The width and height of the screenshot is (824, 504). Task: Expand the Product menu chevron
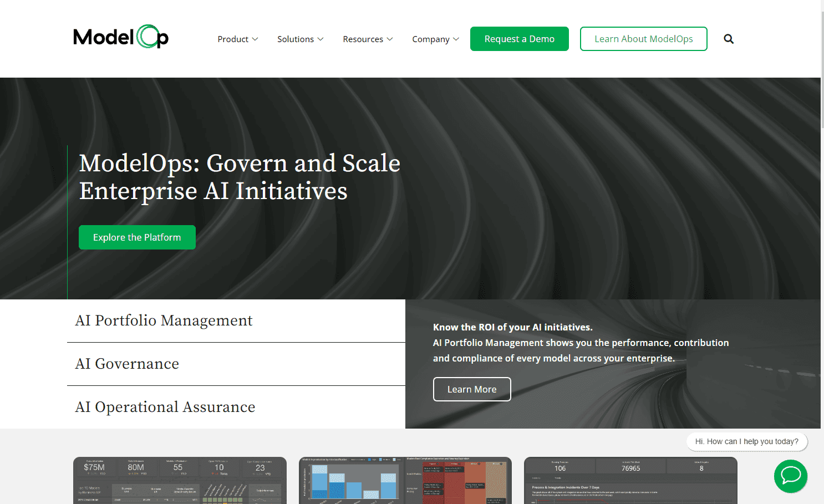tap(255, 39)
